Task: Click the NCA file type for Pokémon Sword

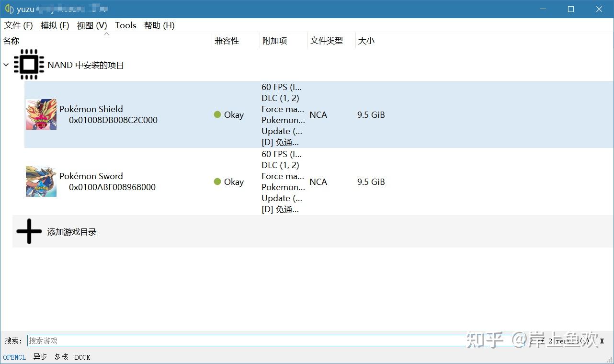Action: click(318, 182)
